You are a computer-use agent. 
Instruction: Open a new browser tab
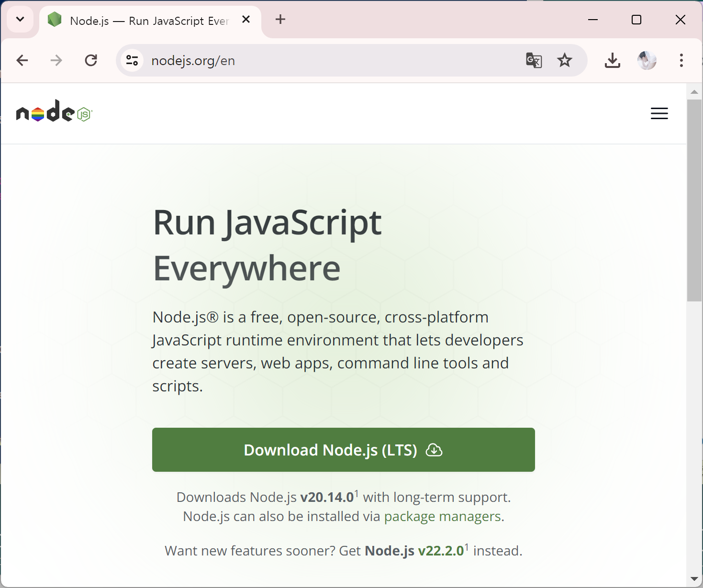280,20
